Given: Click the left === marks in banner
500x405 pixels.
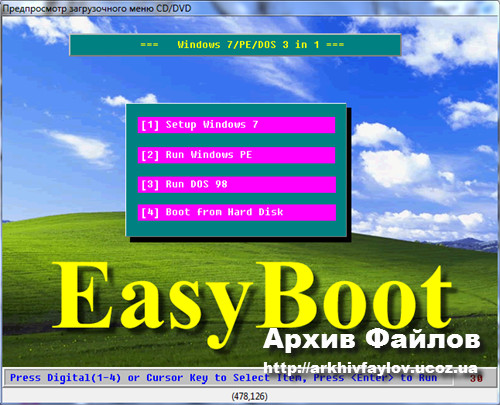Looking at the screenshot, I should (x=149, y=45).
